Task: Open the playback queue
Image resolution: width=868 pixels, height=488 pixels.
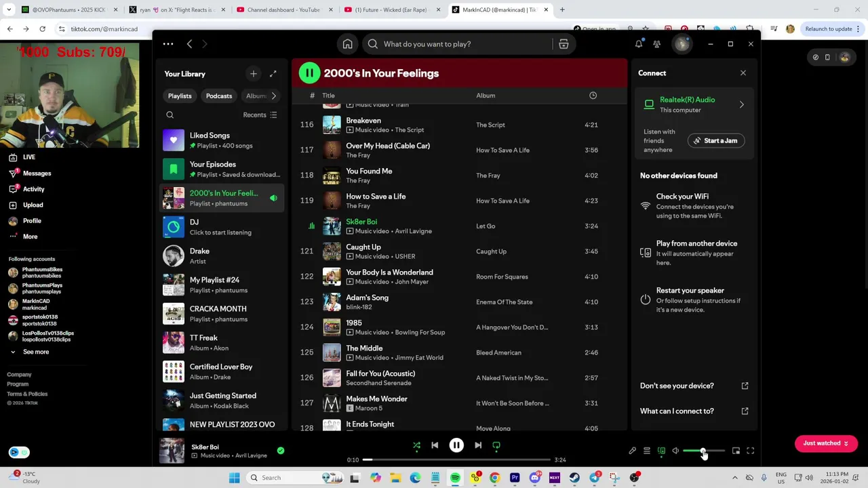Action: pyautogui.click(x=647, y=451)
